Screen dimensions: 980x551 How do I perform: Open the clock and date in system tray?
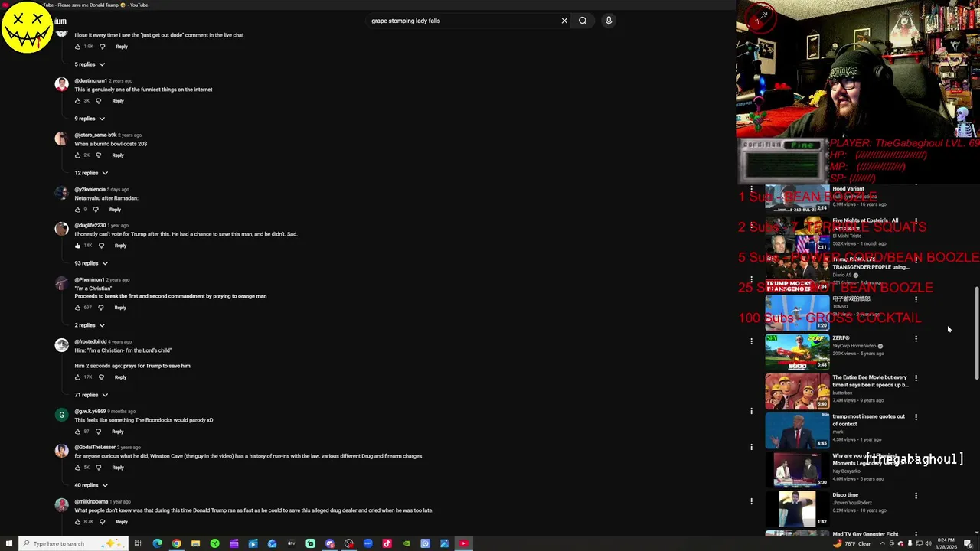coord(946,543)
